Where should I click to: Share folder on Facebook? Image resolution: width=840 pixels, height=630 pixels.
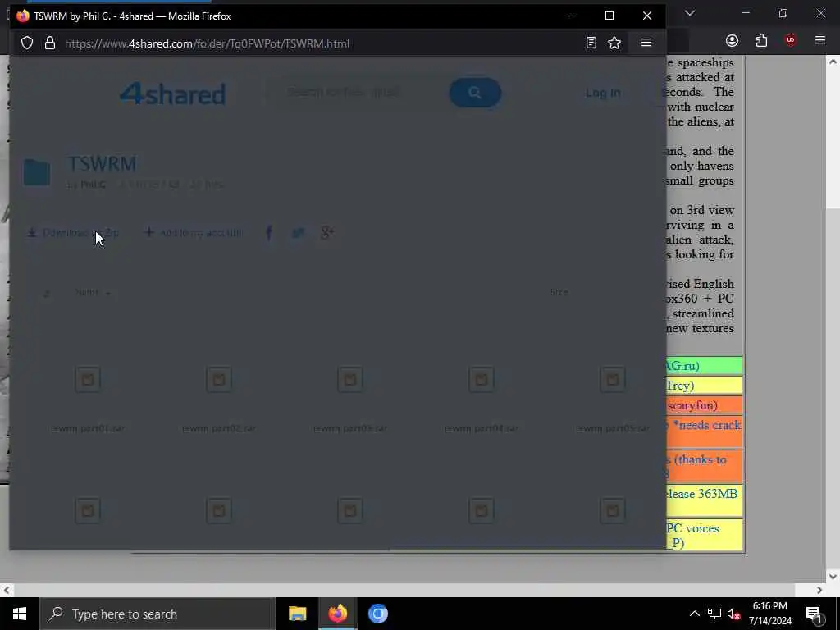(x=269, y=232)
